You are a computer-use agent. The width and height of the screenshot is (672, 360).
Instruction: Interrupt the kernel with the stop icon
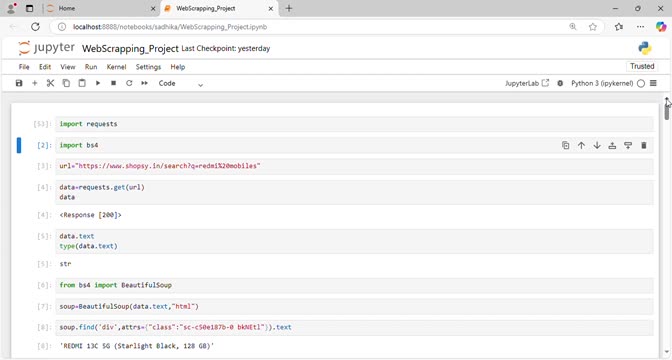(x=114, y=83)
